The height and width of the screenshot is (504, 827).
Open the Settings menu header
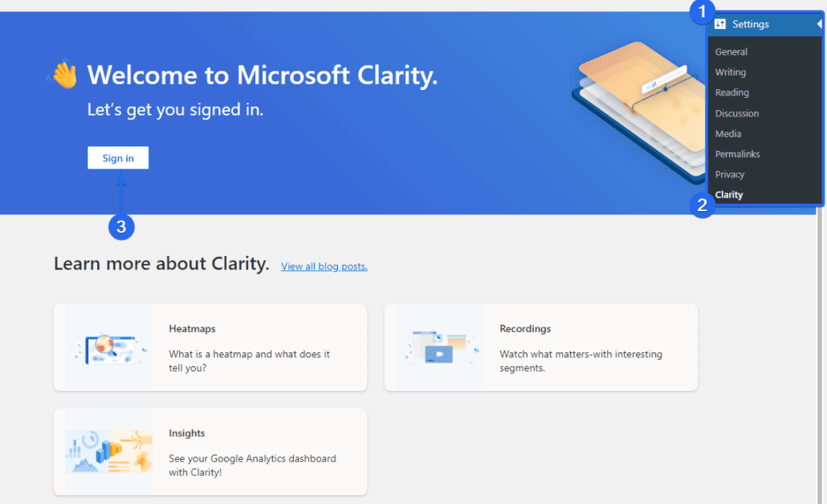coord(765,24)
